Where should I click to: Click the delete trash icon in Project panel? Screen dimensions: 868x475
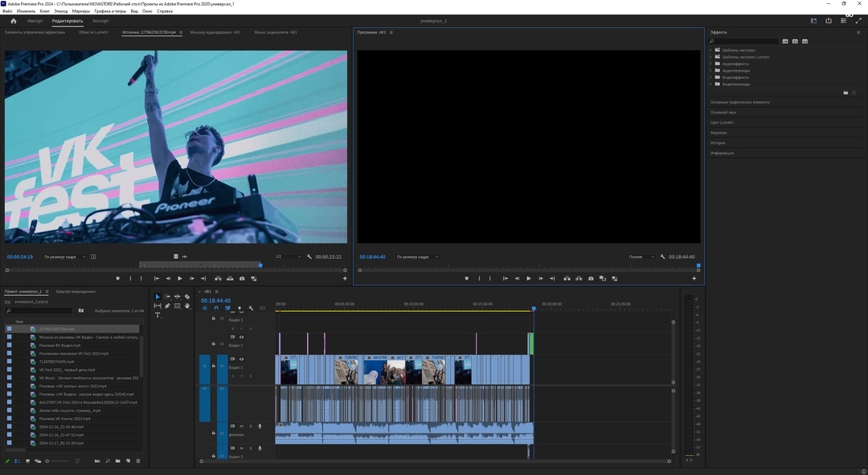[138, 461]
